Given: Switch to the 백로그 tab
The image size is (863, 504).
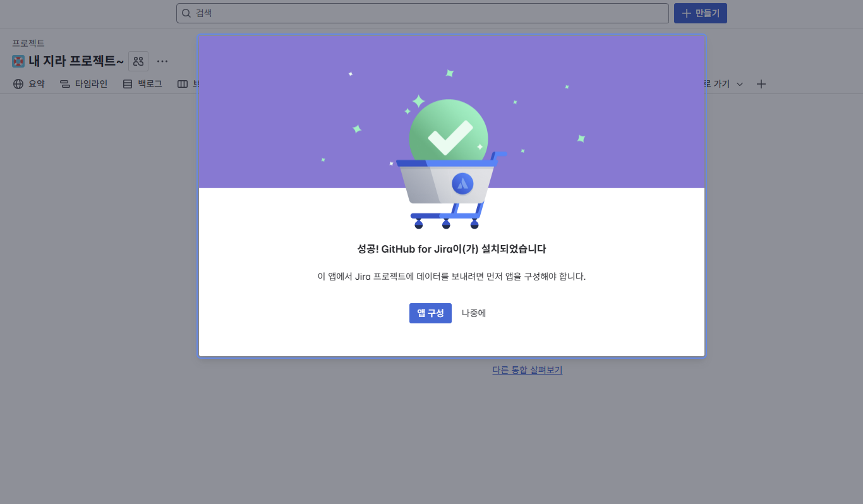Looking at the screenshot, I should pyautogui.click(x=142, y=83).
